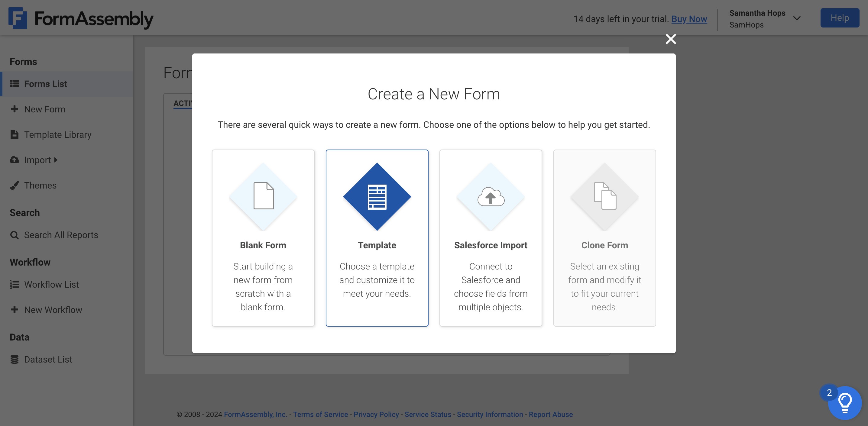The image size is (868, 426).
Task: Click the Search All Reports magnifier icon
Action: tap(14, 235)
